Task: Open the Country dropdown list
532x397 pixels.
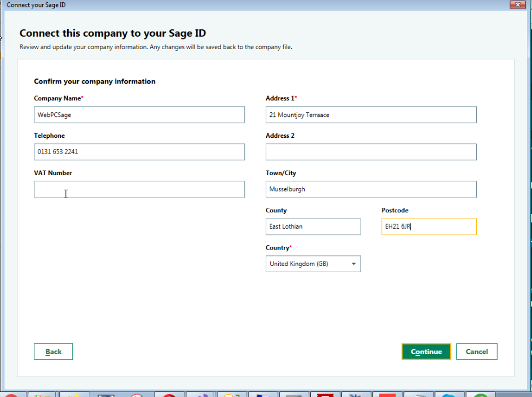Action: pos(313,264)
